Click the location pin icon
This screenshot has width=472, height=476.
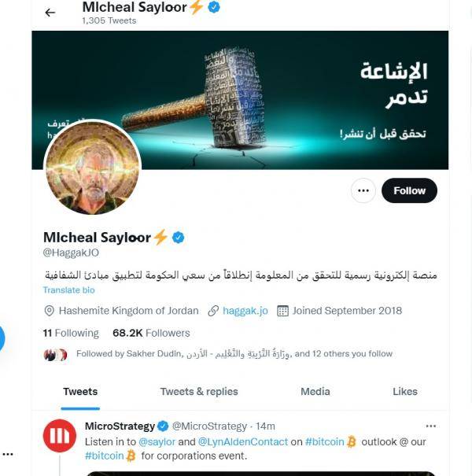[x=50, y=311]
